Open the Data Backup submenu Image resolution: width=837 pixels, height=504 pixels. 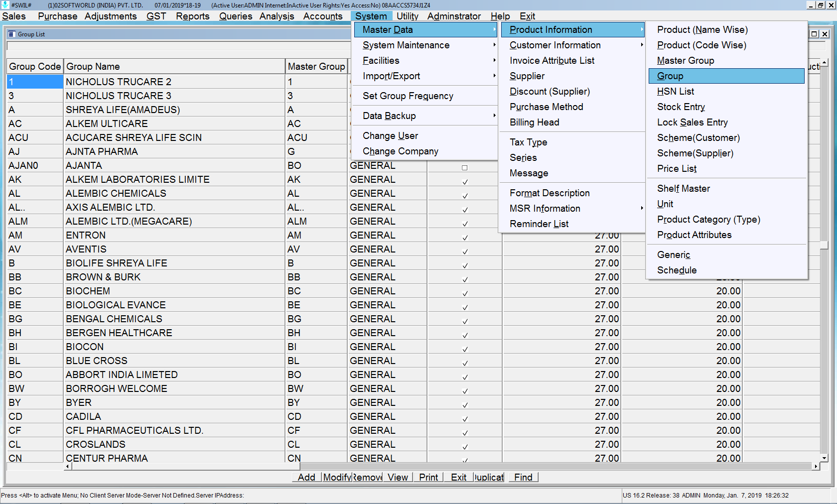425,116
